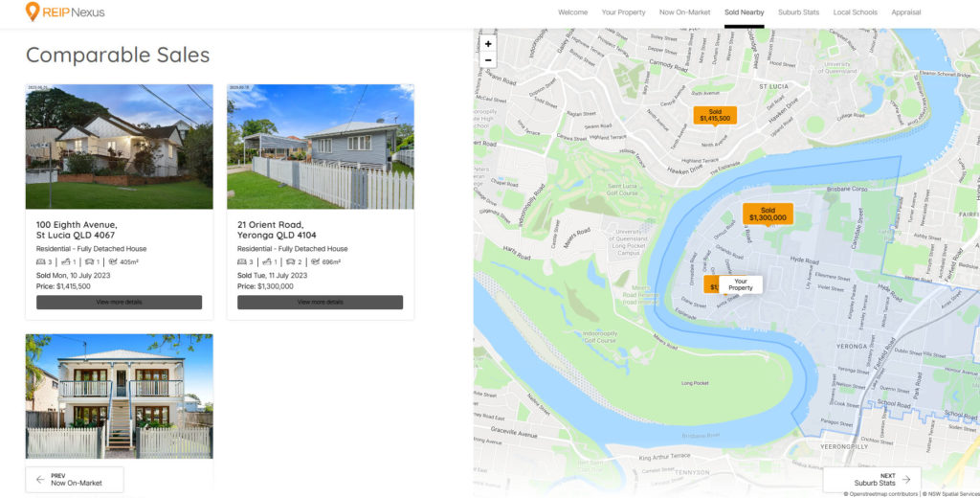Select the Your Property map marker
The image size is (980, 498).
pyautogui.click(x=740, y=284)
